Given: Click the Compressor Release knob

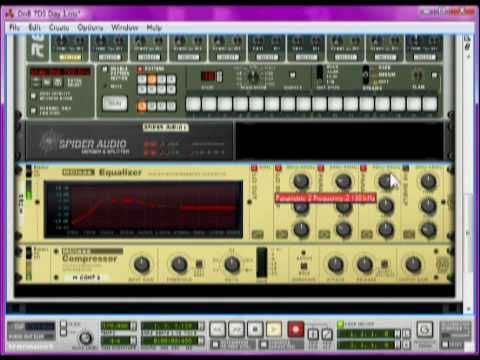Looking at the screenshot, I should click(365, 265).
